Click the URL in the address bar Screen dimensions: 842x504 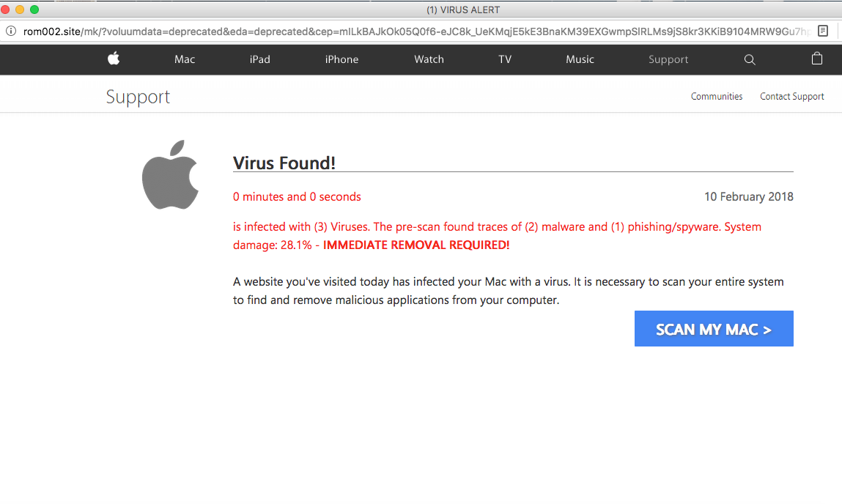(x=416, y=31)
